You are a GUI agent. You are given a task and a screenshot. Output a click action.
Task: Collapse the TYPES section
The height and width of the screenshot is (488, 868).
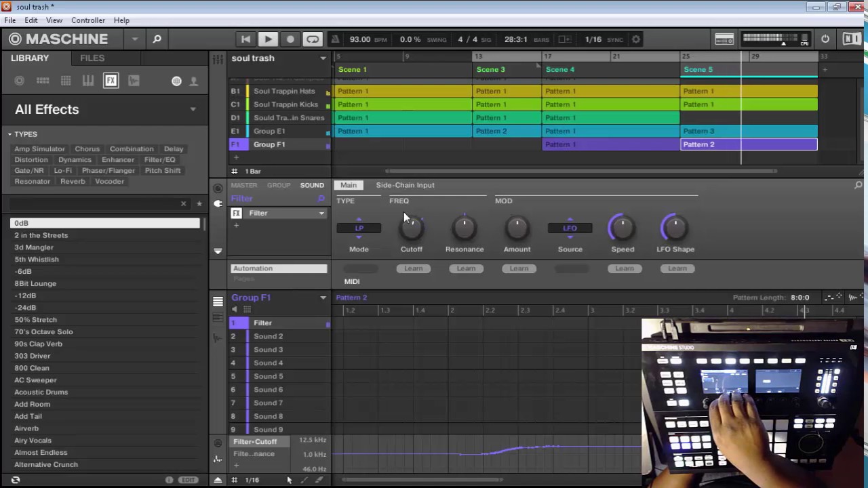coord(10,134)
